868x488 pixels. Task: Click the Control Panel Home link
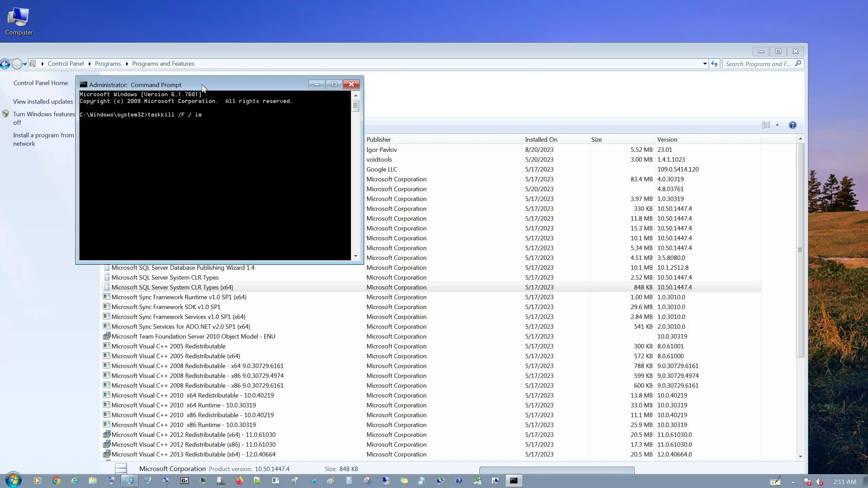click(41, 83)
